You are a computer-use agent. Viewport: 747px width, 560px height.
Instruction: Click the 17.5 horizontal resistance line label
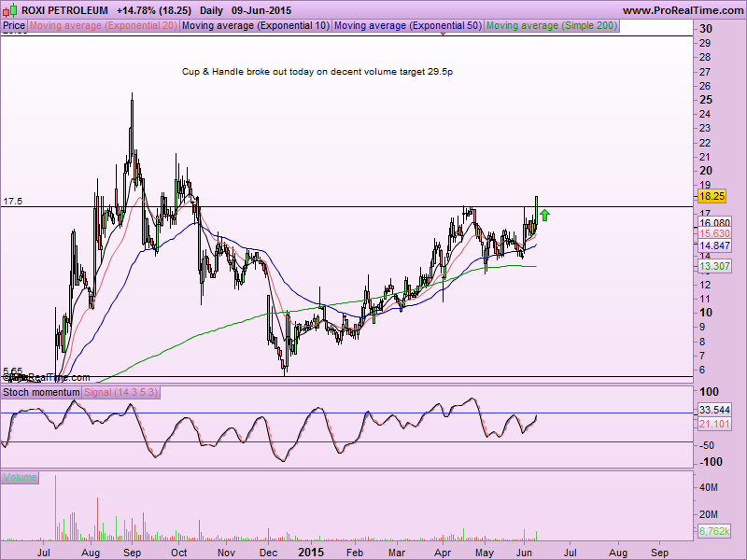tap(12, 202)
